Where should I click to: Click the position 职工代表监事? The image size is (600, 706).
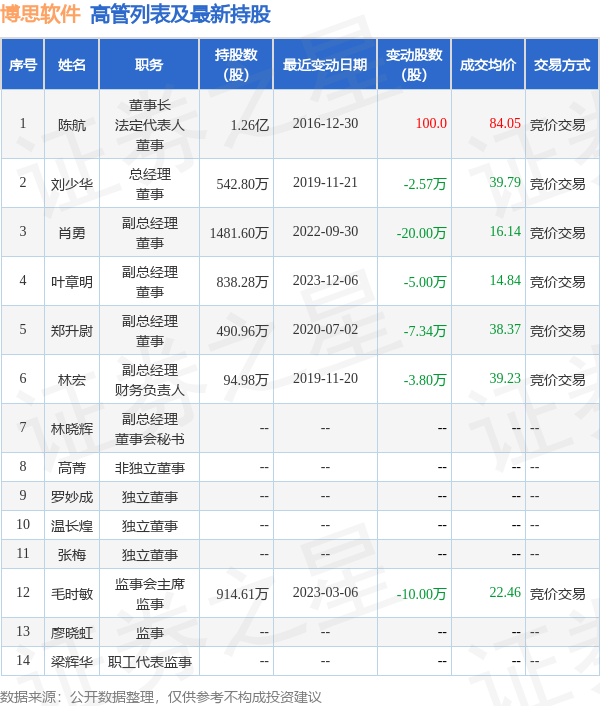pyautogui.click(x=149, y=662)
